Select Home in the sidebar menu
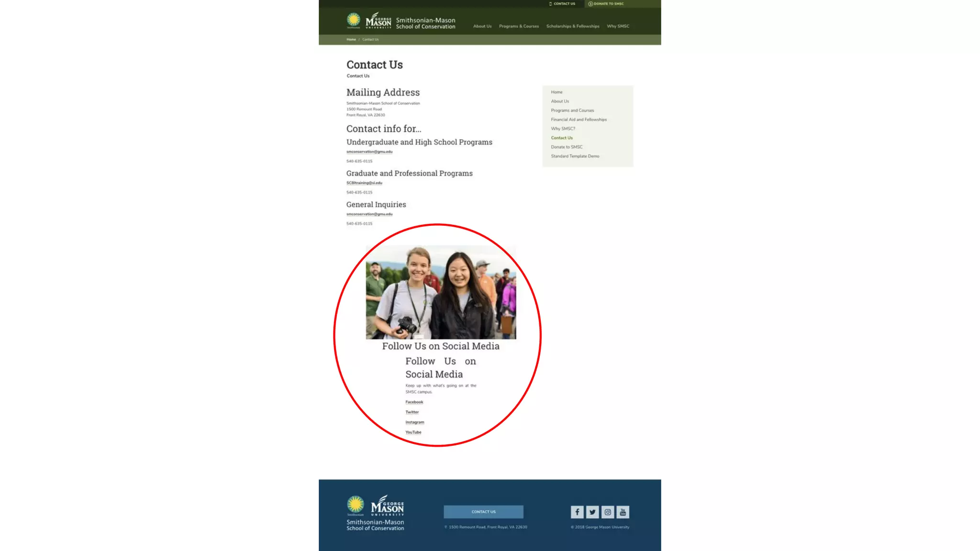This screenshot has height=551, width=980. coord(557,92)
